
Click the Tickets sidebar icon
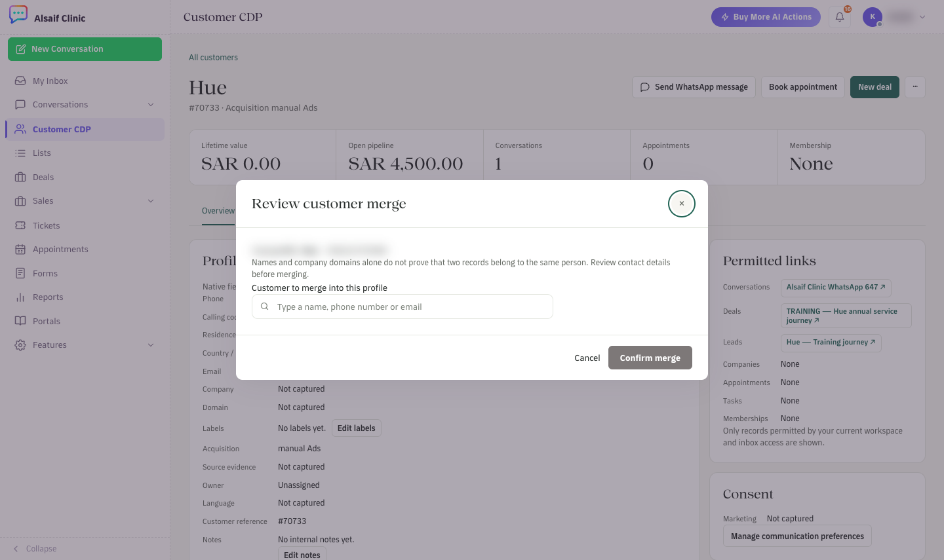[x=20, y=225]
